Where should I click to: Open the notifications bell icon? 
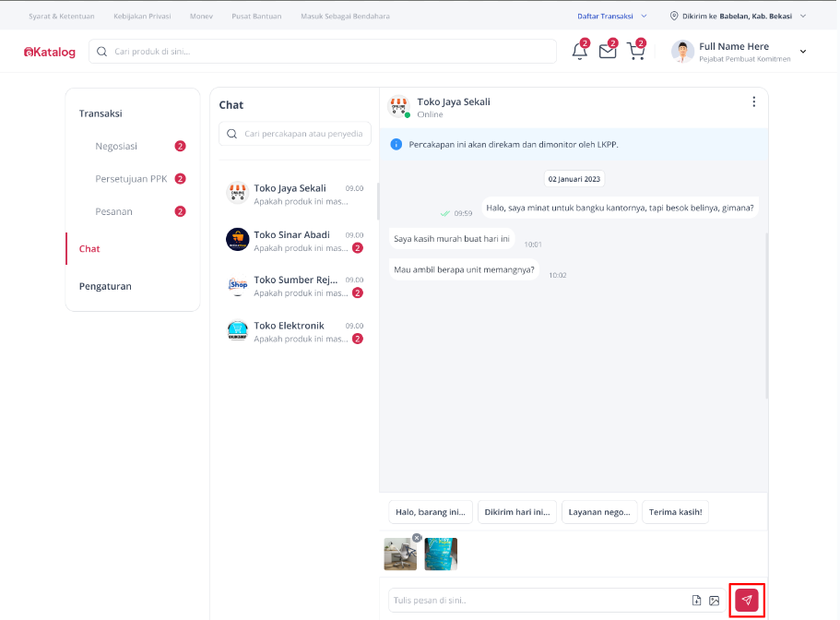[x=579, y=51]
